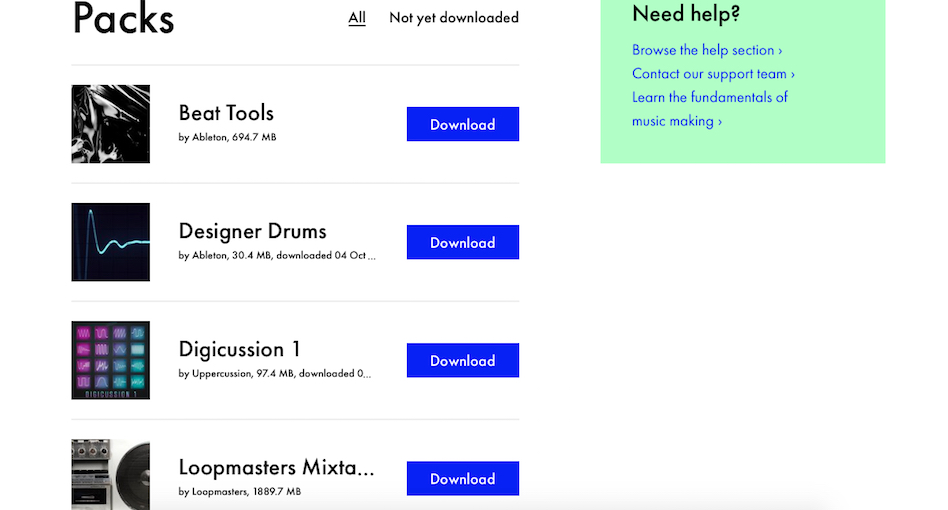Click the Packs heading

tap(123, 18)
